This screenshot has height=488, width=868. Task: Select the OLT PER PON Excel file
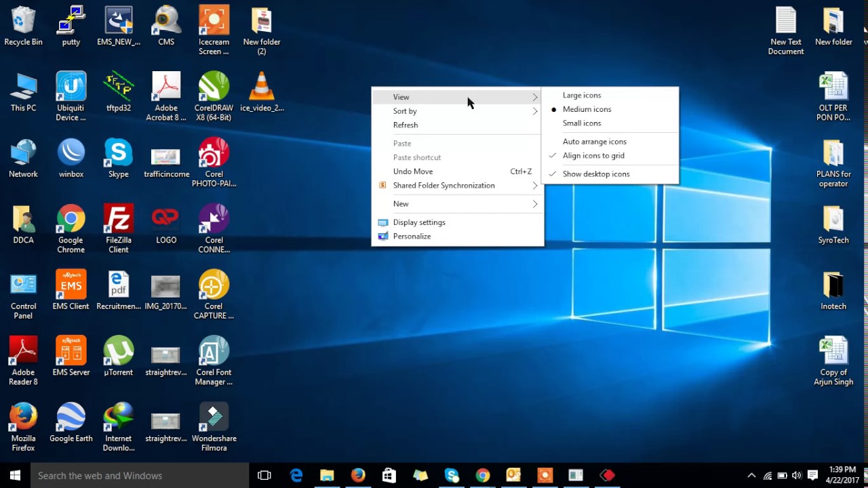pyautogui.click(x=833, y=97)
